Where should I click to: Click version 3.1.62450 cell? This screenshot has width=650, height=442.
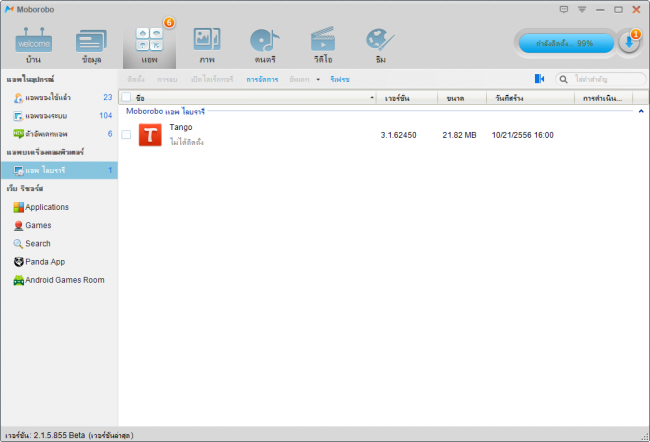click(x=398, y=135)
